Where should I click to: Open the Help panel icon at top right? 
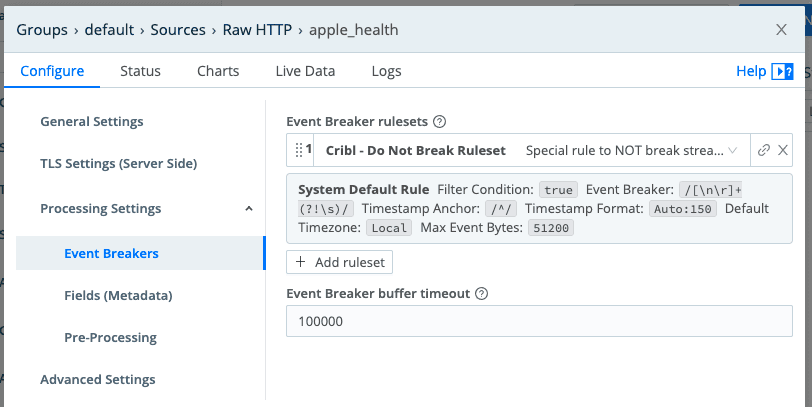(x=782, y=71)
